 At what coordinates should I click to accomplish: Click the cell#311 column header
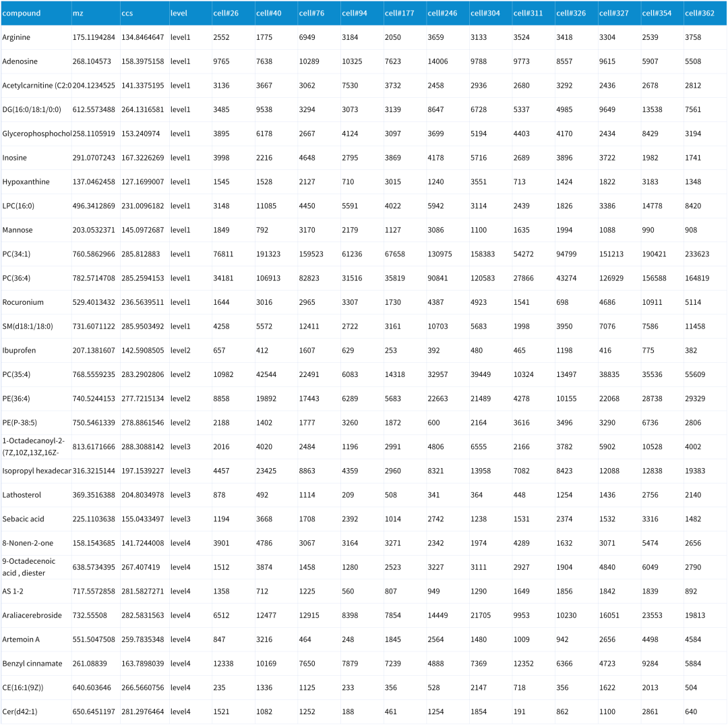[x=533, y=13]
